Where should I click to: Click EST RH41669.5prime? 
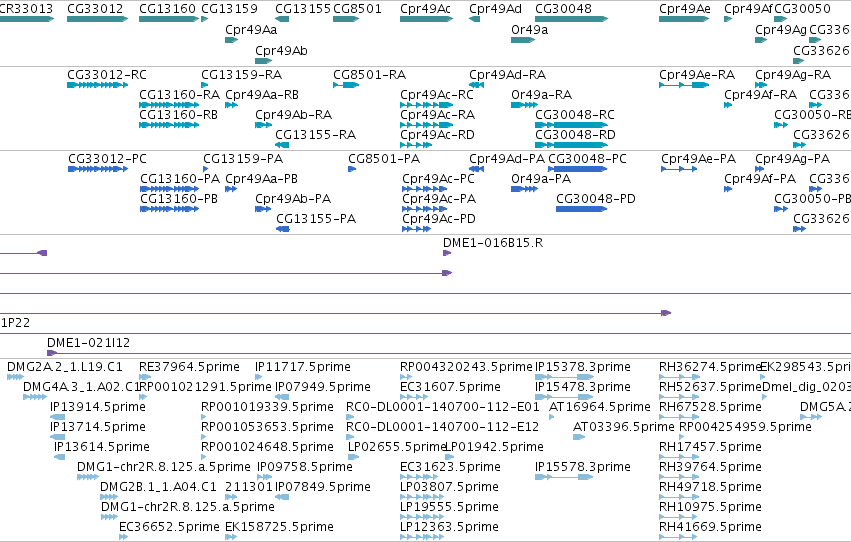tap(710, 527)
